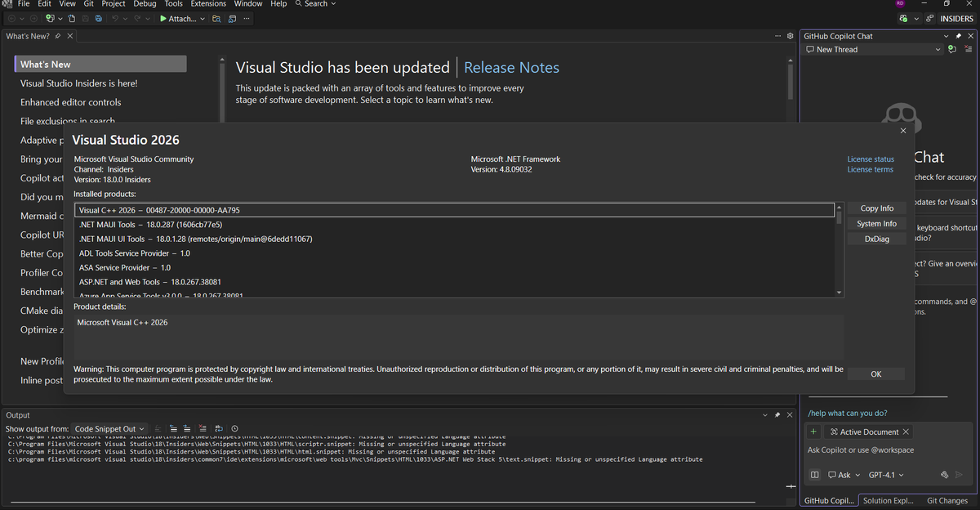Click the Undo toolbar icon
Screen dimensions: 980x510
click(115, 19)
